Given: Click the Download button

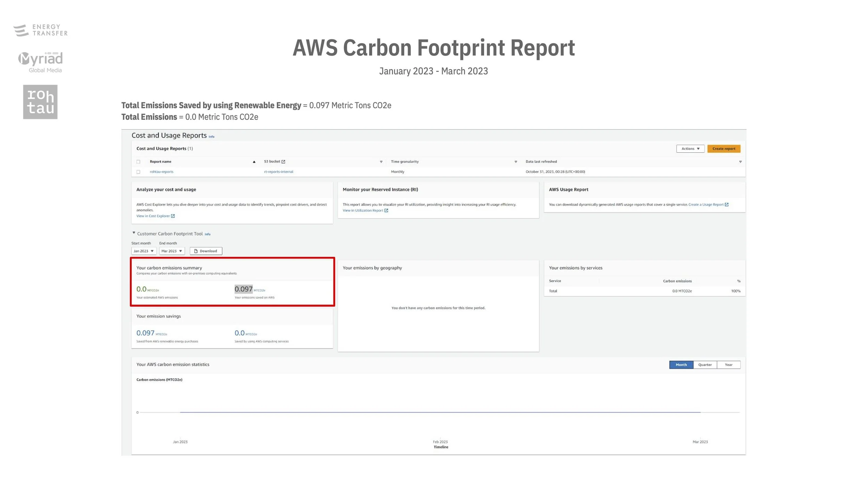Looking at the screenshot, I should pos(206,251).
